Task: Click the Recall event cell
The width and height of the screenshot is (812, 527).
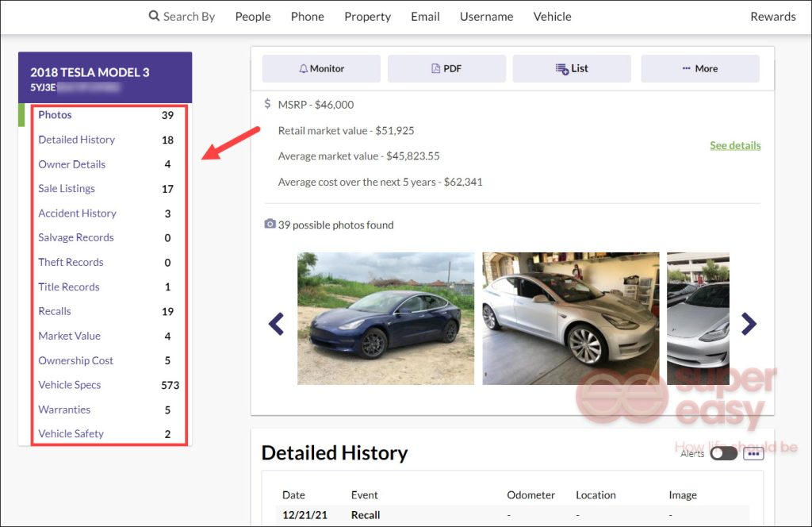Action: (366, 515)
